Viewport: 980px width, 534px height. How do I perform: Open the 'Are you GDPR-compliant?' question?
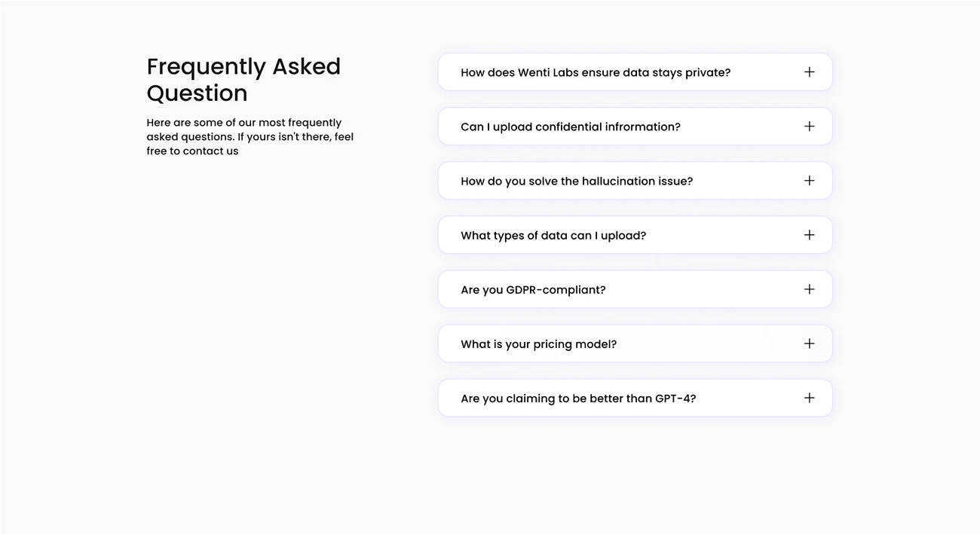[635, 289]
